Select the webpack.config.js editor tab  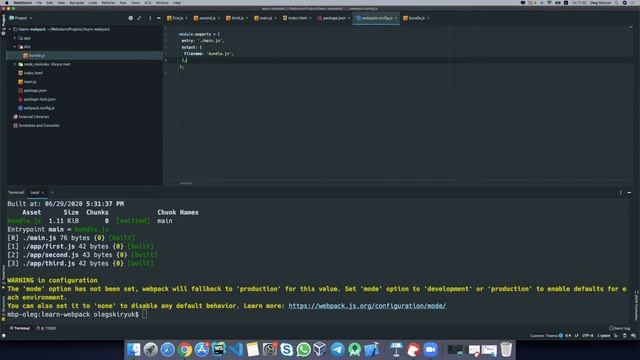(x=376, y=18)
